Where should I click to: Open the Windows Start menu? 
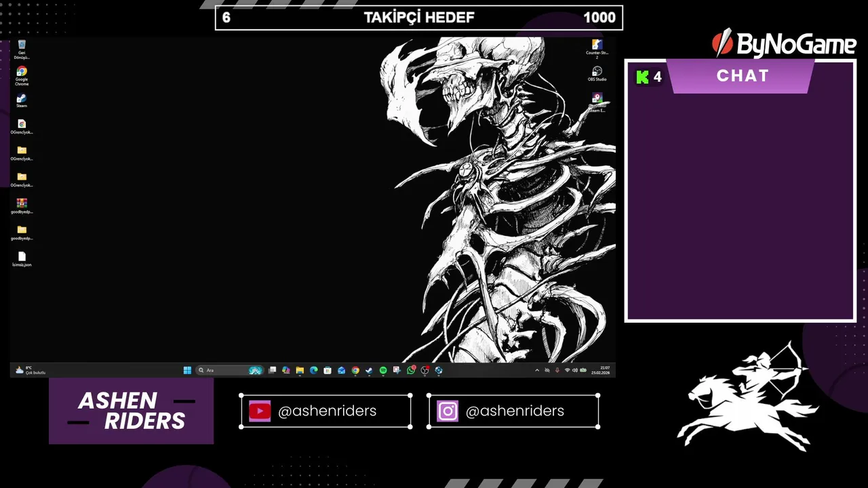click(187, 370)
